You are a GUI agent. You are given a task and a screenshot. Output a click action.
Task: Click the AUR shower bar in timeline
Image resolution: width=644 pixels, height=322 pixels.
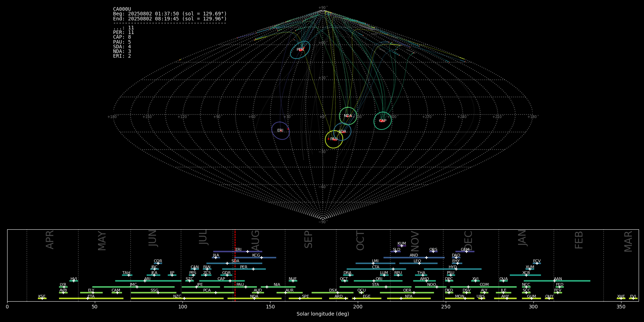(289, 293)
